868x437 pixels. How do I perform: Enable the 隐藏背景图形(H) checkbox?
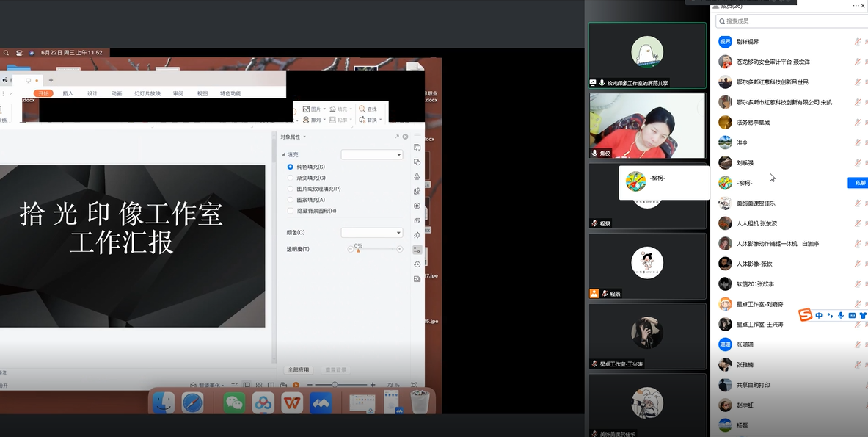click(291, 211)
